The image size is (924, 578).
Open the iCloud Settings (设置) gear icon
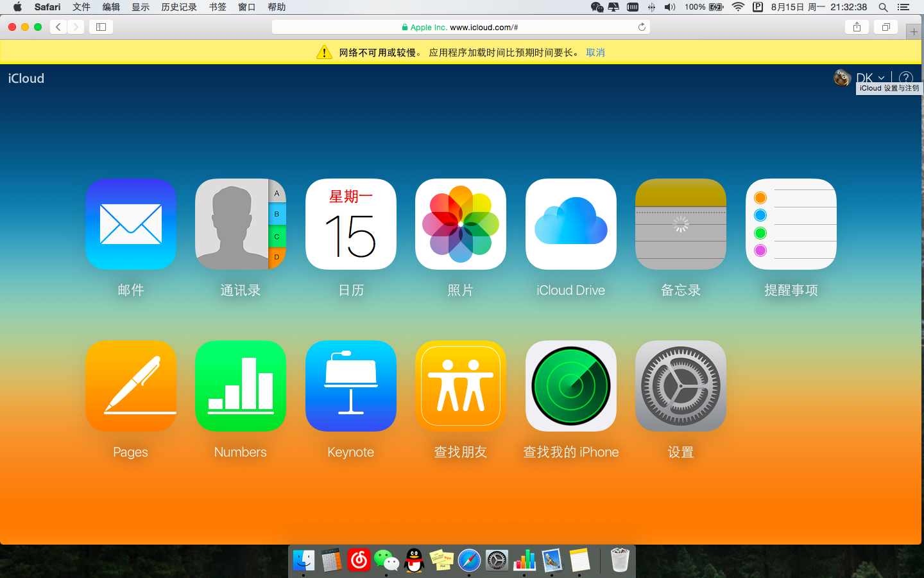click(681, 386)
